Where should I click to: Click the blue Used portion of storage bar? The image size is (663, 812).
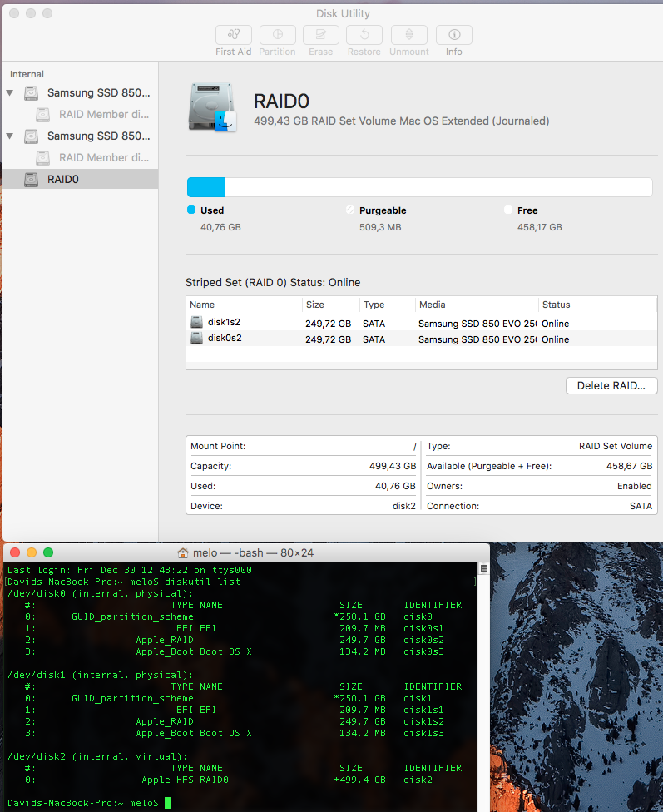(x=205, y=187)
